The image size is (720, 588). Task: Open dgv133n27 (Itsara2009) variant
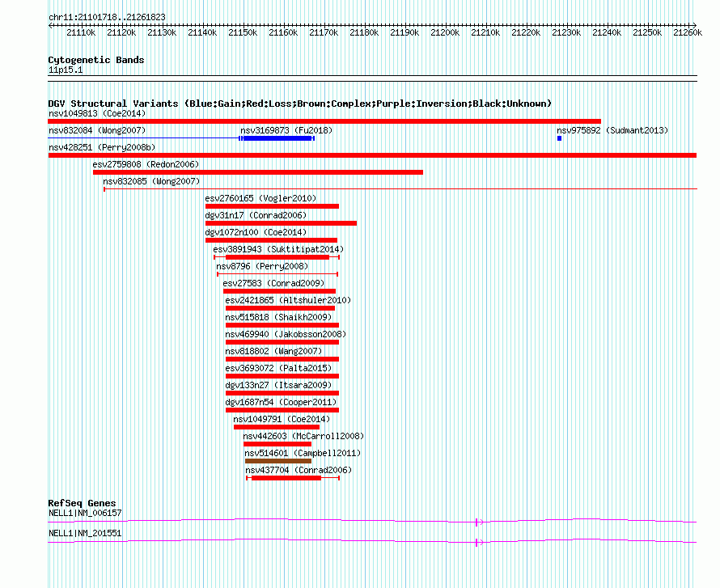point(278,385)
